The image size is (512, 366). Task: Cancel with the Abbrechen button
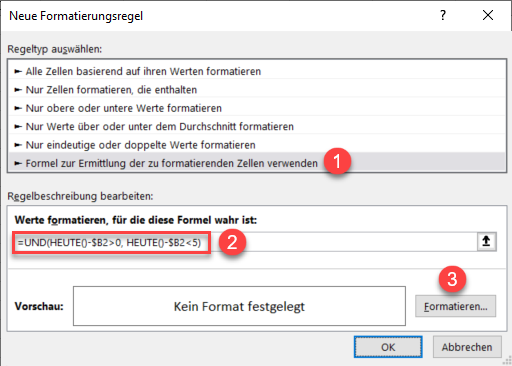click(467, 347)
